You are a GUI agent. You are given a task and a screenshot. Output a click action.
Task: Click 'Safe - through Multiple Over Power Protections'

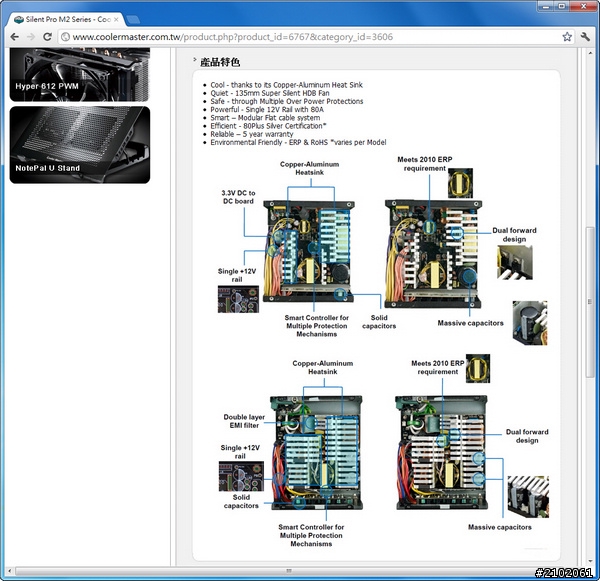pos(287,101)
